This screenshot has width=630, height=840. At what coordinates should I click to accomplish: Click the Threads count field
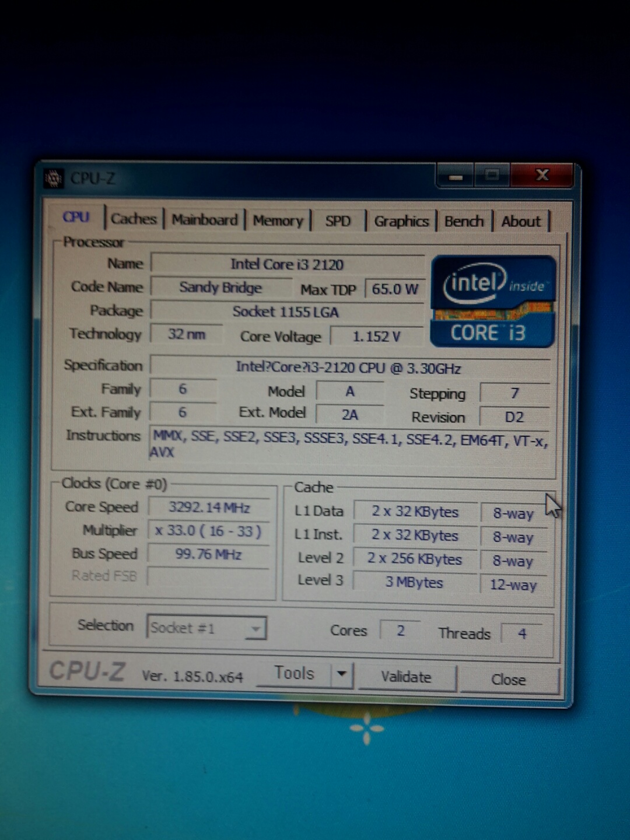tap(523, 633)
